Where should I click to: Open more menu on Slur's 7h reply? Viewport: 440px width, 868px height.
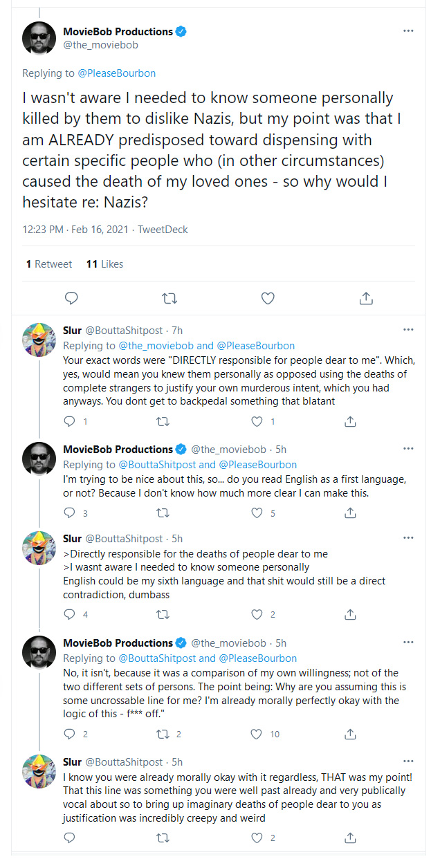coord(409,329)
